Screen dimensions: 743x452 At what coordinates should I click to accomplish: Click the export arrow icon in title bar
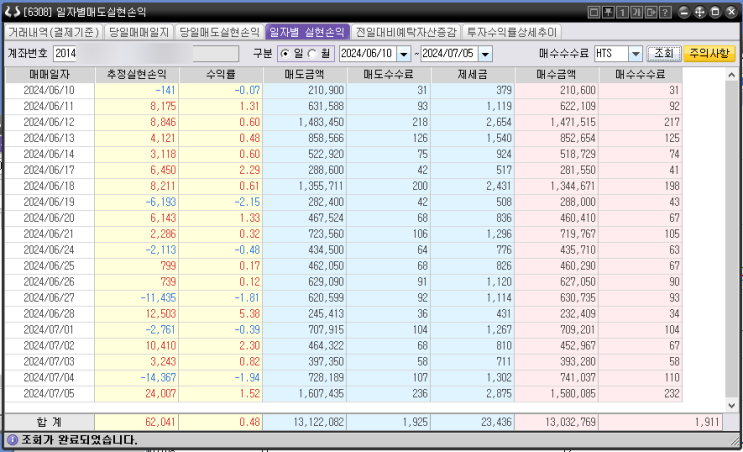point(651,12)
